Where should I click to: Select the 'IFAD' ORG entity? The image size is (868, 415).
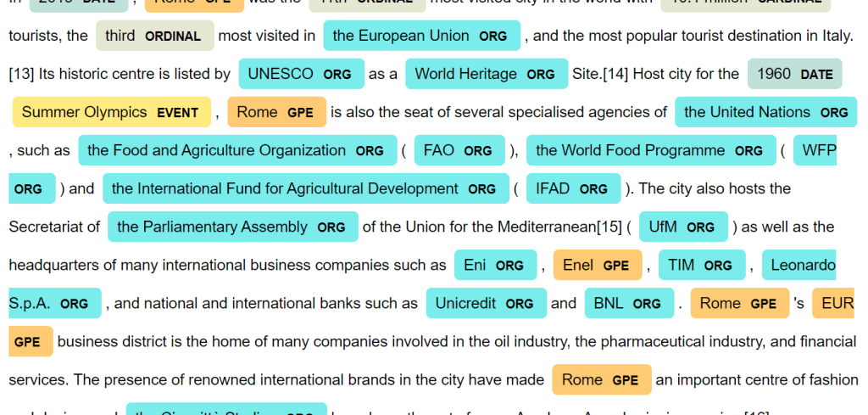click(x=572, y=188)
